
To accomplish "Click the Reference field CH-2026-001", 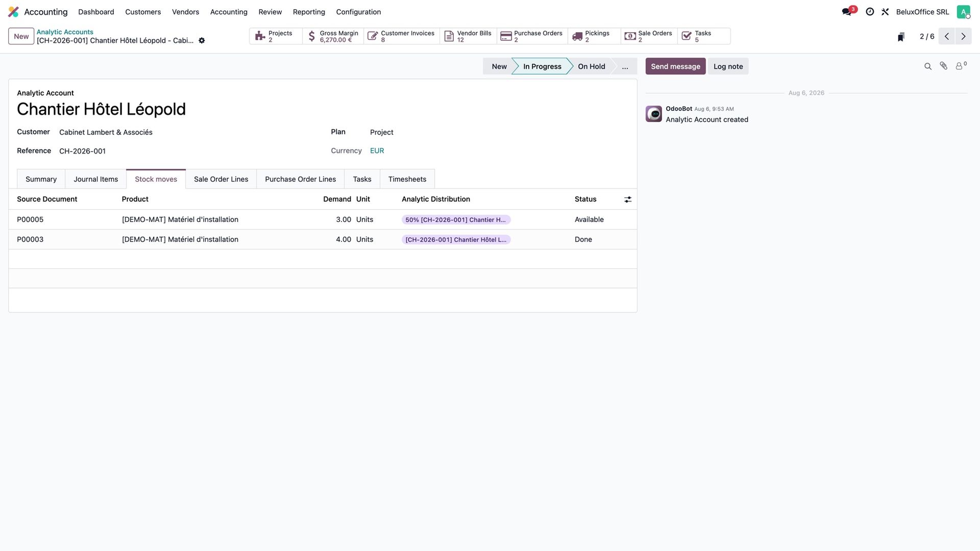I will 82,151.
